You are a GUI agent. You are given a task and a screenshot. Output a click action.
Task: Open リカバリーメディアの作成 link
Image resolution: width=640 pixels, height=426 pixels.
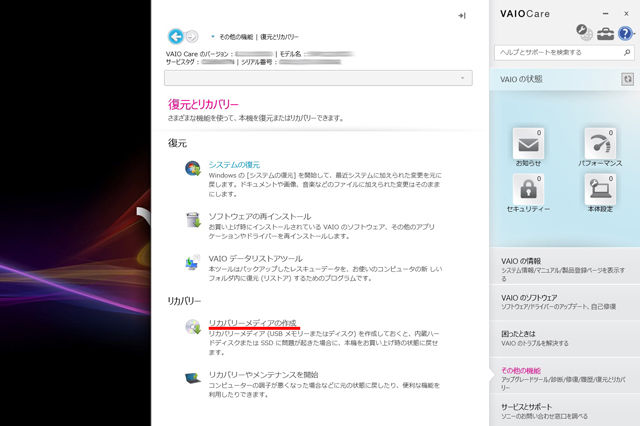(253, 323)
